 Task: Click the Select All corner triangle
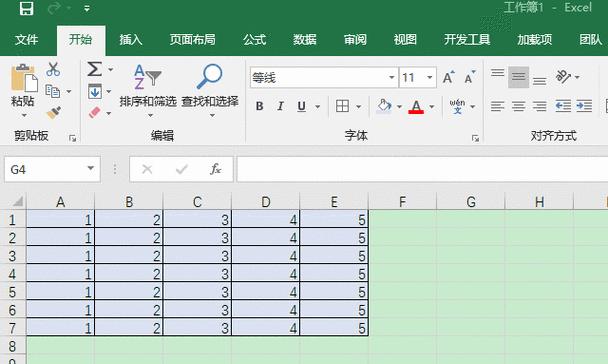[x=17, y=202]
